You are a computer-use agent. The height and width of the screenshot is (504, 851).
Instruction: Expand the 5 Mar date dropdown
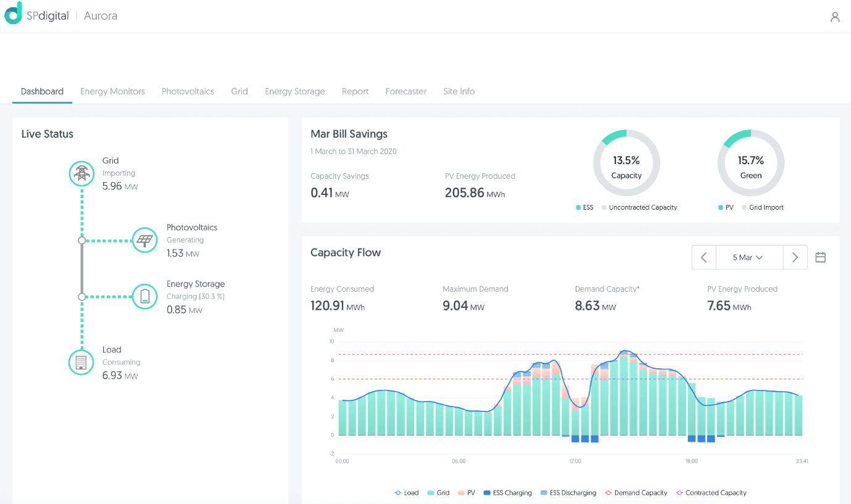(x=749, y=257)
